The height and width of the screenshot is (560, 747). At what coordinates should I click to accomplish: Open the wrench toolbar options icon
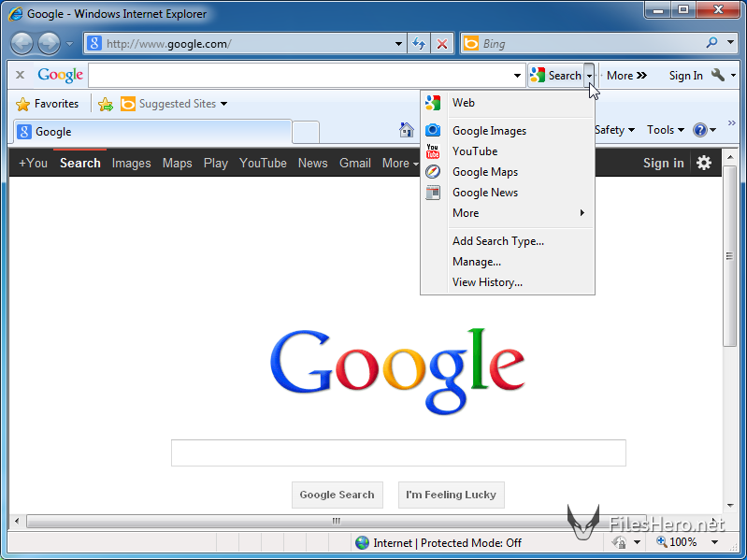pyautogui.click(x=717, y=75)
